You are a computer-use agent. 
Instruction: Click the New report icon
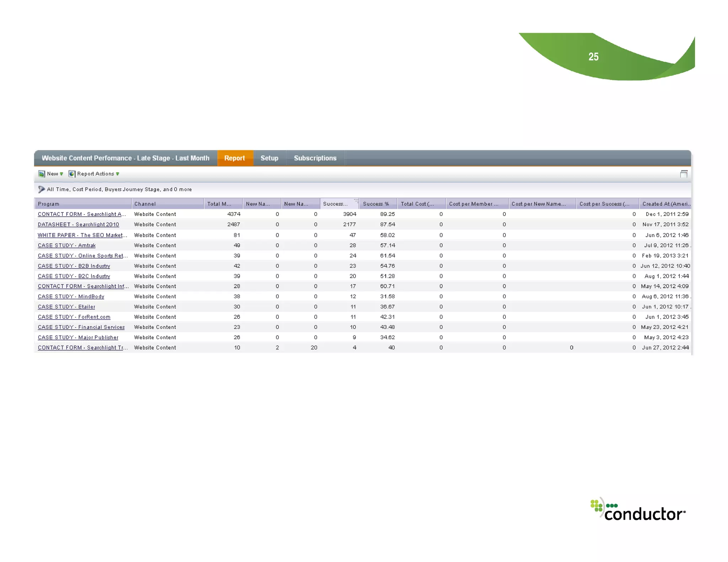click(42, 174)
